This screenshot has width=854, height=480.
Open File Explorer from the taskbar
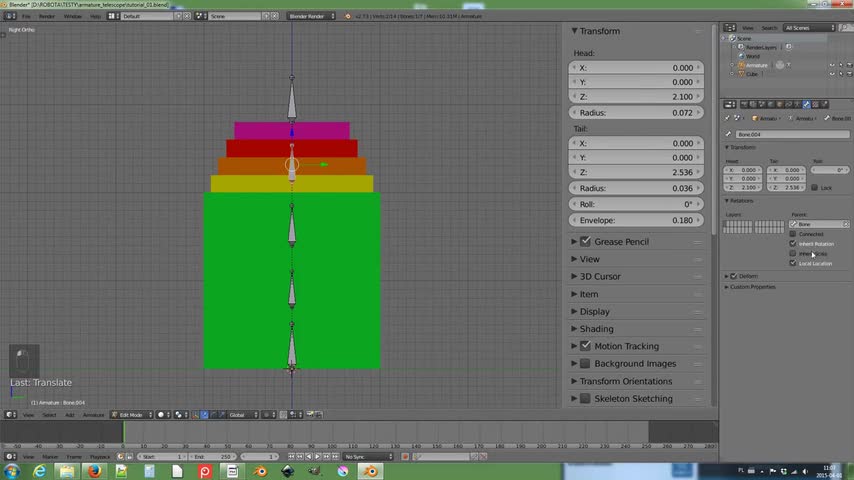66,471
